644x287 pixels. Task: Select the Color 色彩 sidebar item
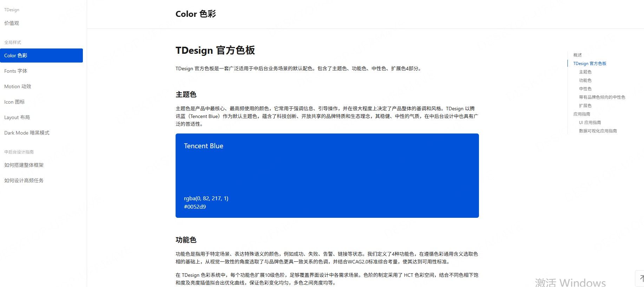(x=41, y=56)
